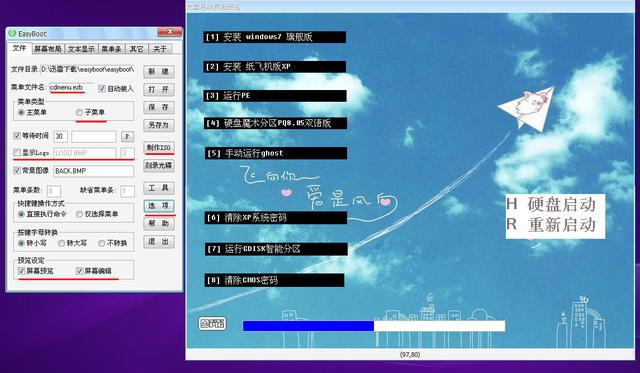Click the small P button beside wait time
Image resolution: width=640 pixels, height=373 pixels.
(x=127, y=137)
